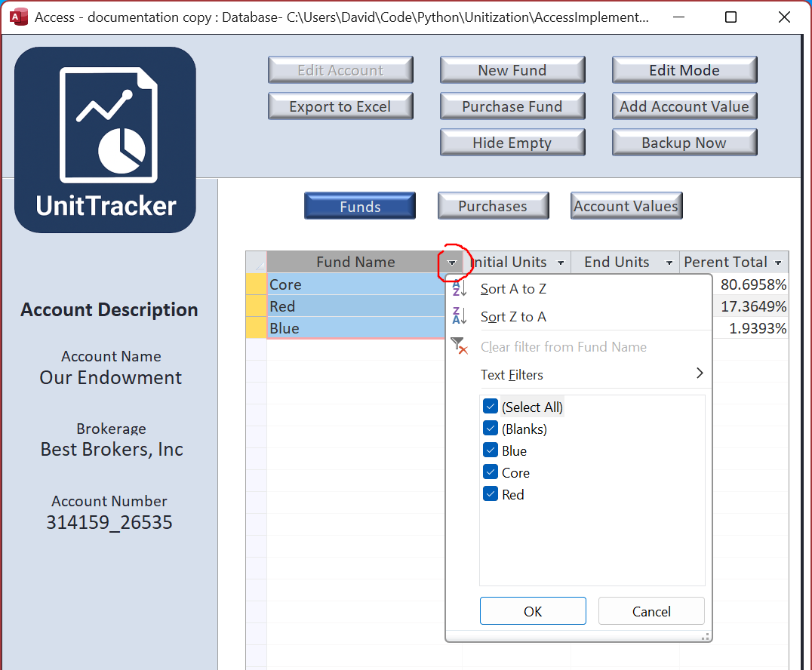Click the Best Brokers, Inc brokerage text
The image size is (812, 670).
coord(112,450)
